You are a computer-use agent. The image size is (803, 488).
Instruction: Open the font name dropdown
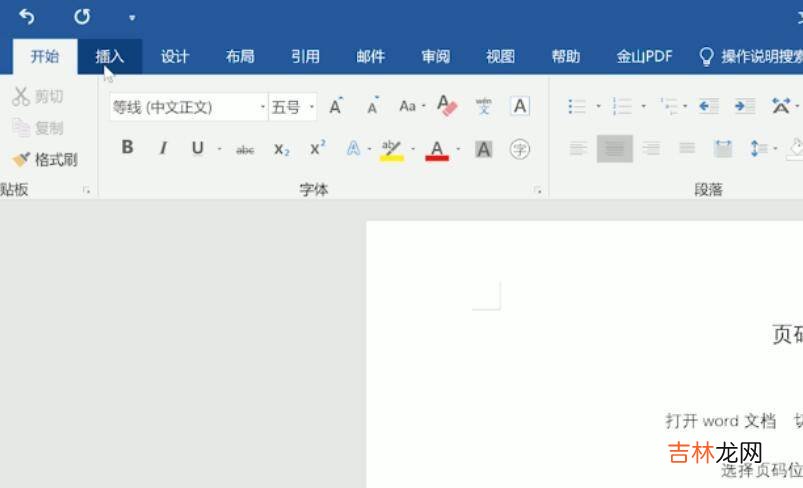pyautogui.click(x=263, y=107)
